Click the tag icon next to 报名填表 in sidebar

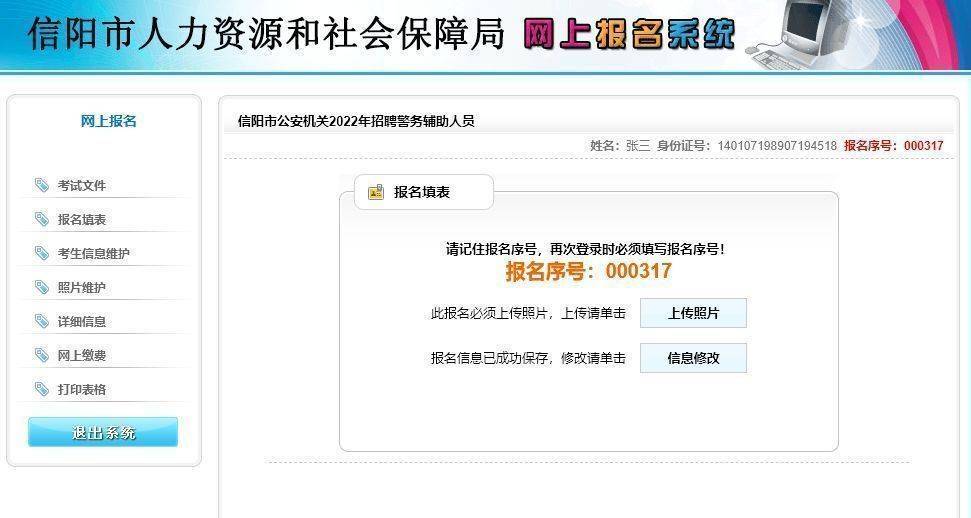pyautogui.click(x=41, y=219)
